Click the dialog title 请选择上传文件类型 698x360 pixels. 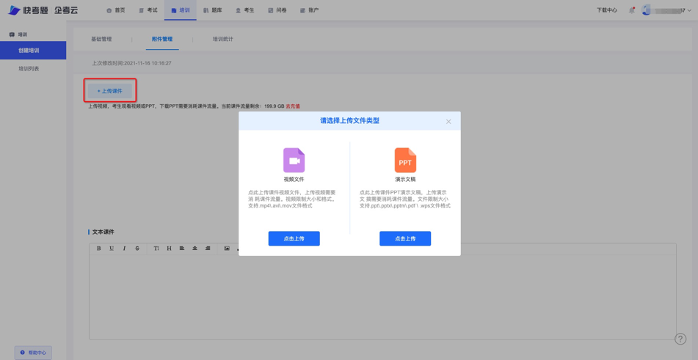tap(350, 121)
